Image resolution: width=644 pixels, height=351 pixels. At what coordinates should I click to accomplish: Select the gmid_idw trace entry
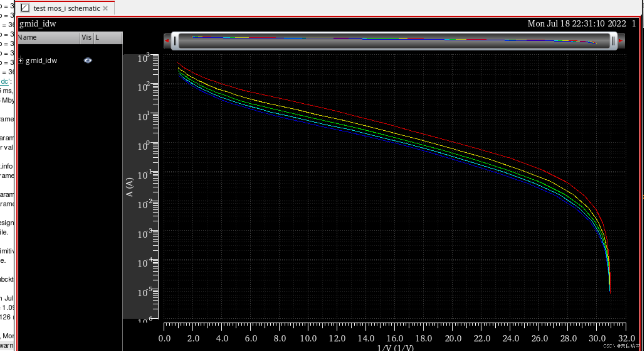(x=41, y=61)
